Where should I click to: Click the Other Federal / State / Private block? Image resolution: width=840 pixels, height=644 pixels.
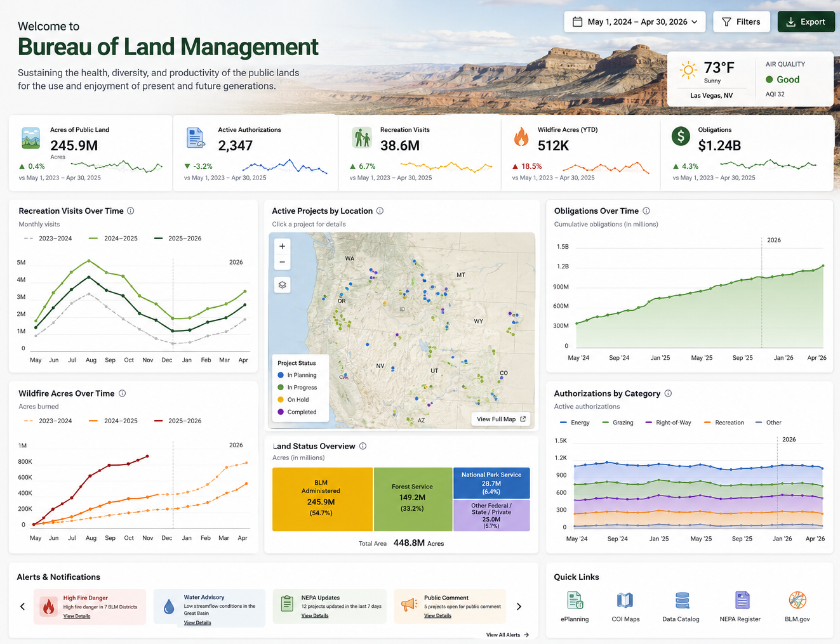click(x=491, y=516)
